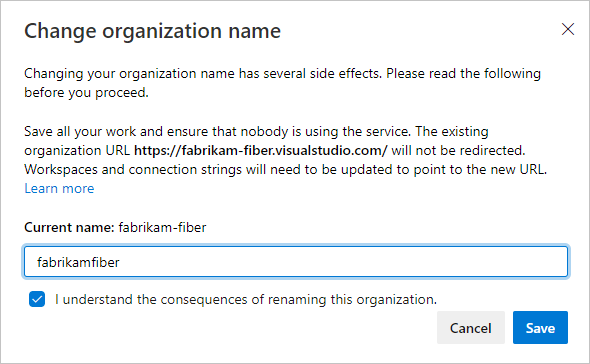Click the 'Current name:' bold label
The width and height of the screenshot is (590, 364).
[x=69, y=227]
